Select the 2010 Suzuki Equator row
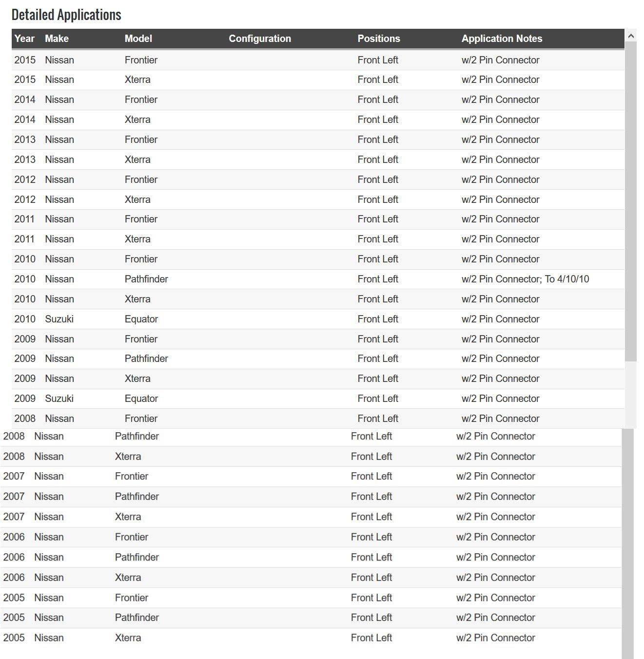The width and height of the screenshot is (644, 659). [x=318, y=319]
